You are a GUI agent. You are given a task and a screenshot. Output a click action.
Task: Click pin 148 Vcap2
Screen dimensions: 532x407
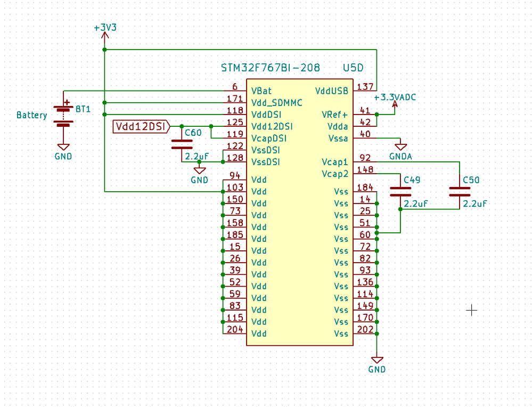click(365, 174)
